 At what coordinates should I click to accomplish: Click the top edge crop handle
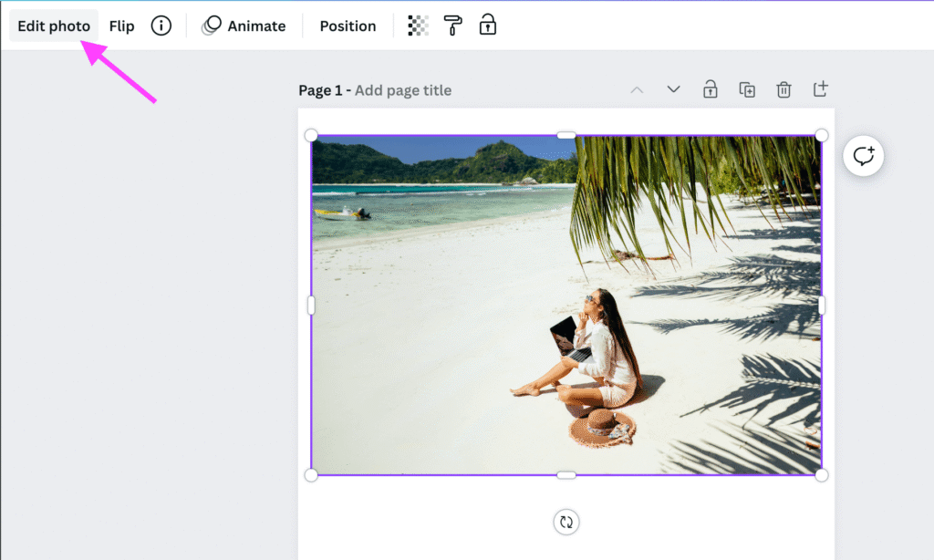pyautogui.click(x=566, y=135)
